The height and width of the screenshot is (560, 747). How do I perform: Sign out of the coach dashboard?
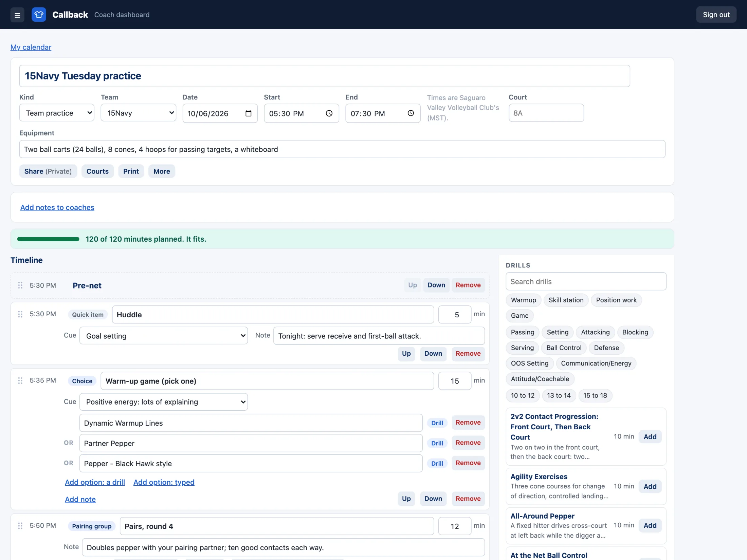point(716,15)
